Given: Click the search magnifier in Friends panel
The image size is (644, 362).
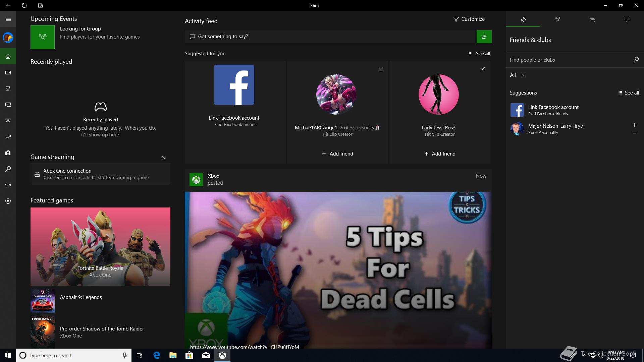Looking at the screenshot, I should [x=636, y=60].
